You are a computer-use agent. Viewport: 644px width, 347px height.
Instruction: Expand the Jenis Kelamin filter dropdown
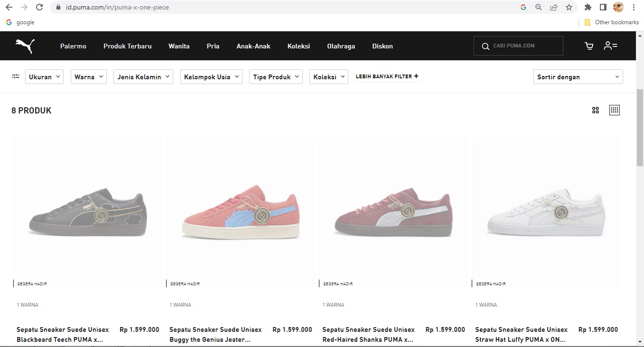click(x=143, y=77)
